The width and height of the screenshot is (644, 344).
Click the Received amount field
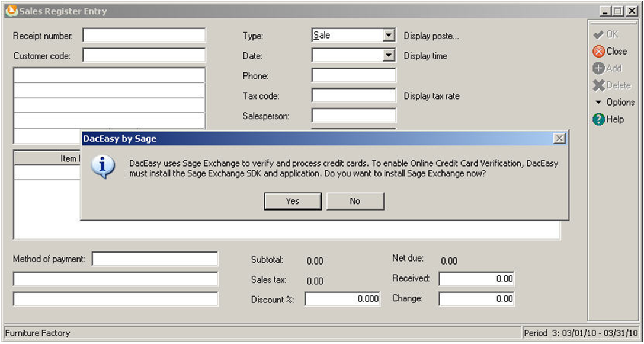pos(476,279)
